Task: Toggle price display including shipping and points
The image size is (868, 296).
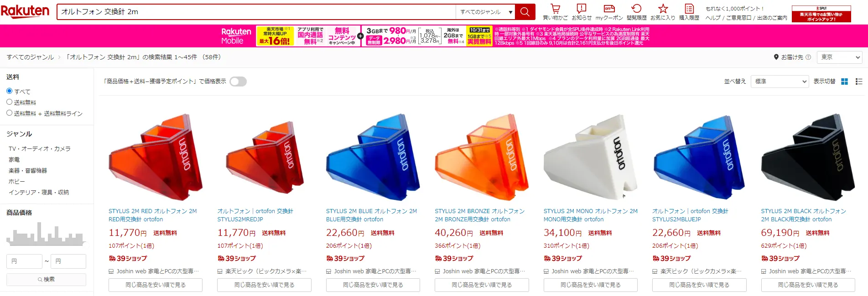Action: [x=238, y=82]
